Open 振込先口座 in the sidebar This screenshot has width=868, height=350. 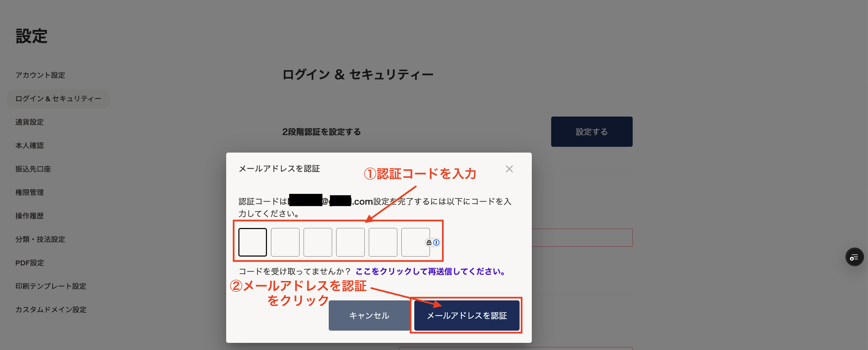click(33, 169)
